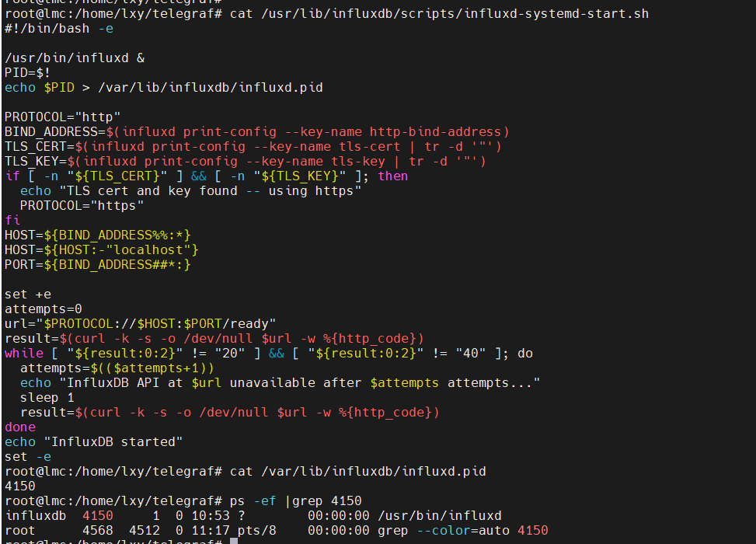Select the PROTOCOL="https" line
Image resolution: width=756 pixels, height=544 pixels.
tap(82, 205)
